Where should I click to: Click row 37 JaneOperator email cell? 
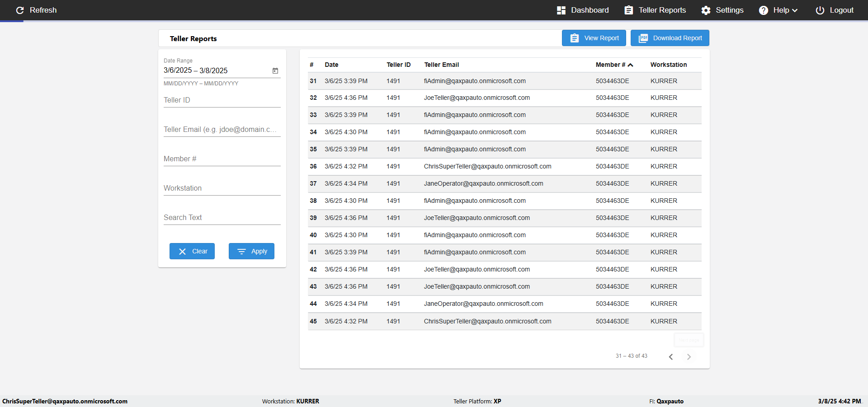(x=483, y=183)
